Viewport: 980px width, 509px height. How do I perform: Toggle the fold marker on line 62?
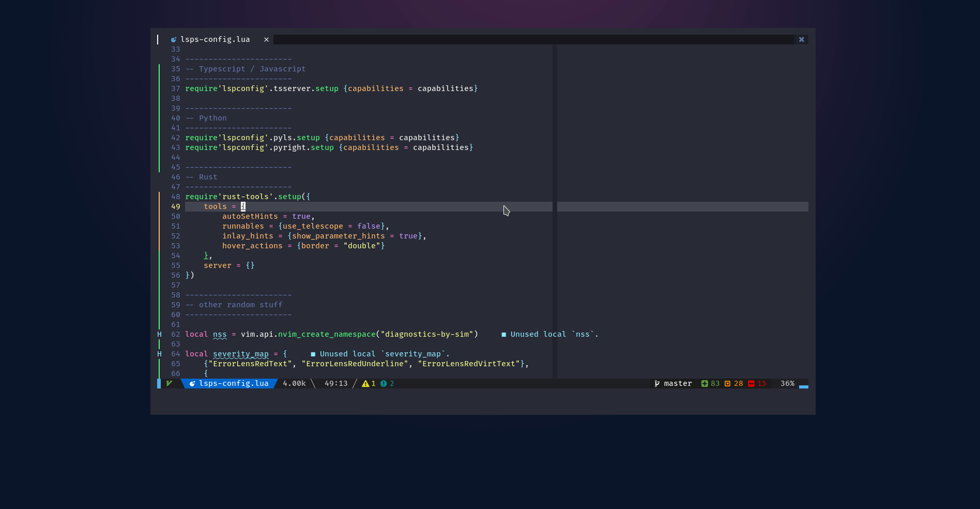click(159, 334)
